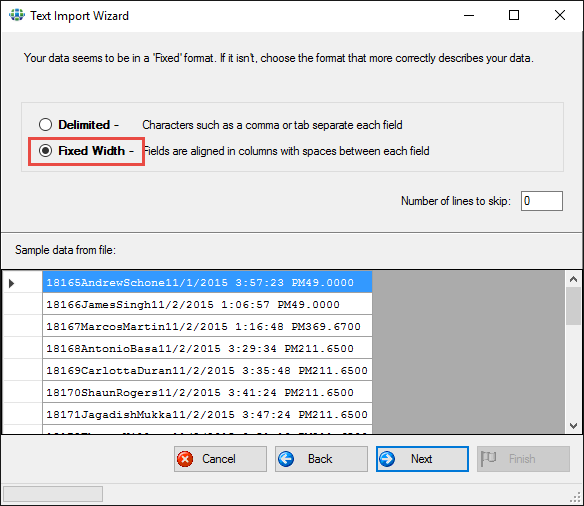Click the blue Next arrow icon

[x=387, y=459]
